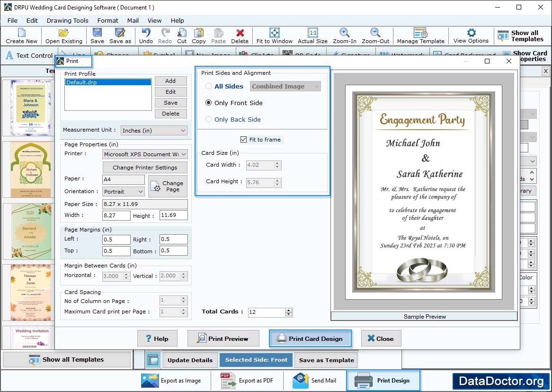The width and height of the screenshot is (552, 392).
Task: Open the Help menu
Action: [177, 20]
